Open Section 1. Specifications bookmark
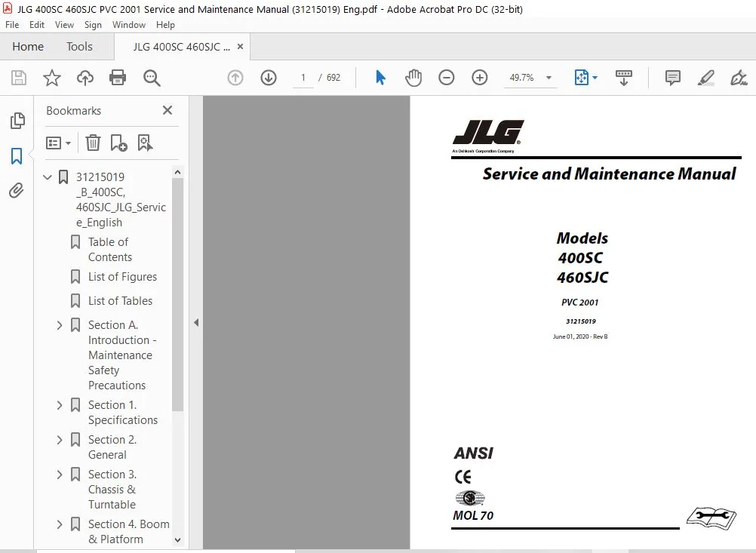The image size is (756, 553). pos(122,412)
